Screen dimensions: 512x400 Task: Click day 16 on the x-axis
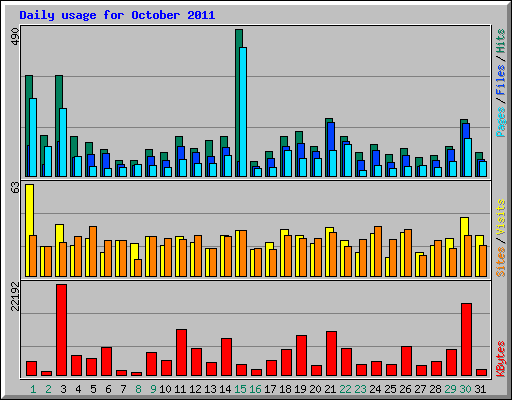point(255,389)
